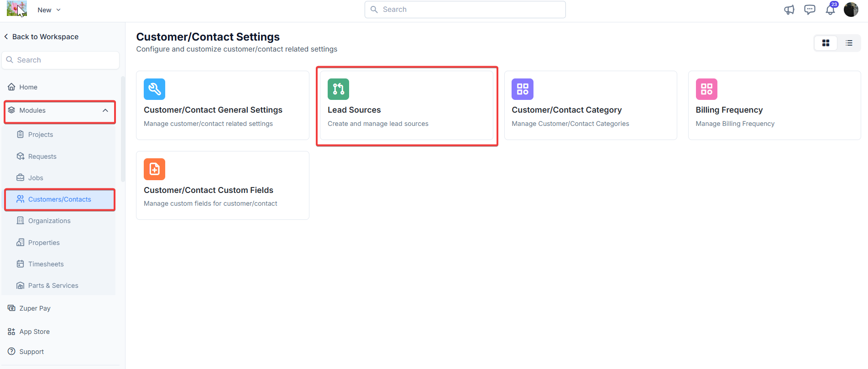Click the Requests icon in sidebar
This screenshot has width=868, height=369.
point(20,156)
